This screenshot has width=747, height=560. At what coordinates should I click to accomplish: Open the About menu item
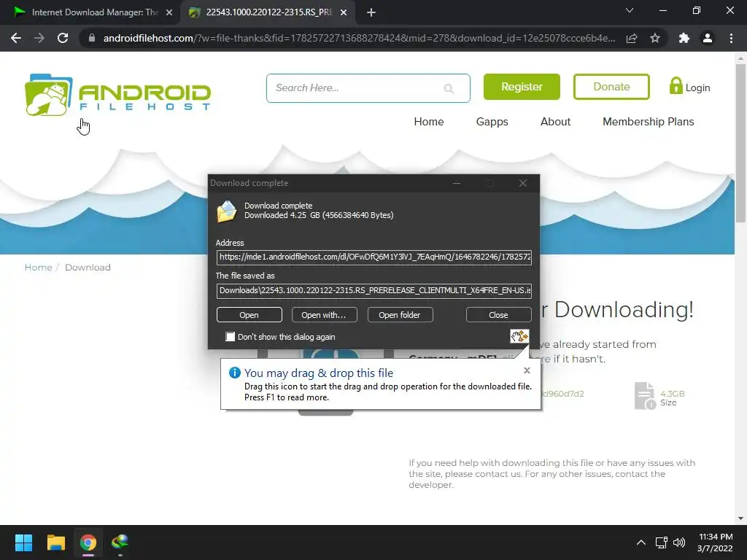coord(555,122)
